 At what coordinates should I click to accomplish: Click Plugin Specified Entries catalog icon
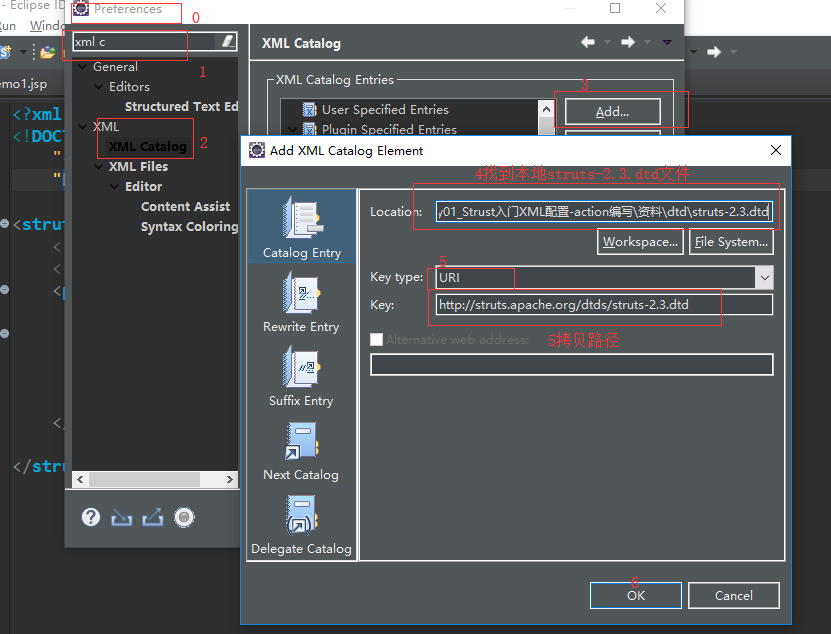click(x=310, y=129)
